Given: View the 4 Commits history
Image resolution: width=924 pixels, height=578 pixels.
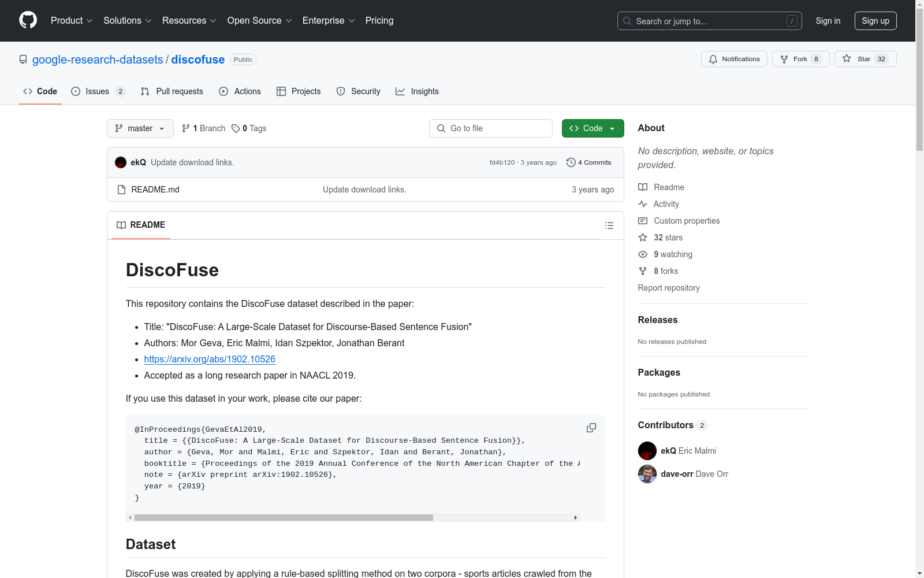Looking at the screenshot, I should 589,162.
